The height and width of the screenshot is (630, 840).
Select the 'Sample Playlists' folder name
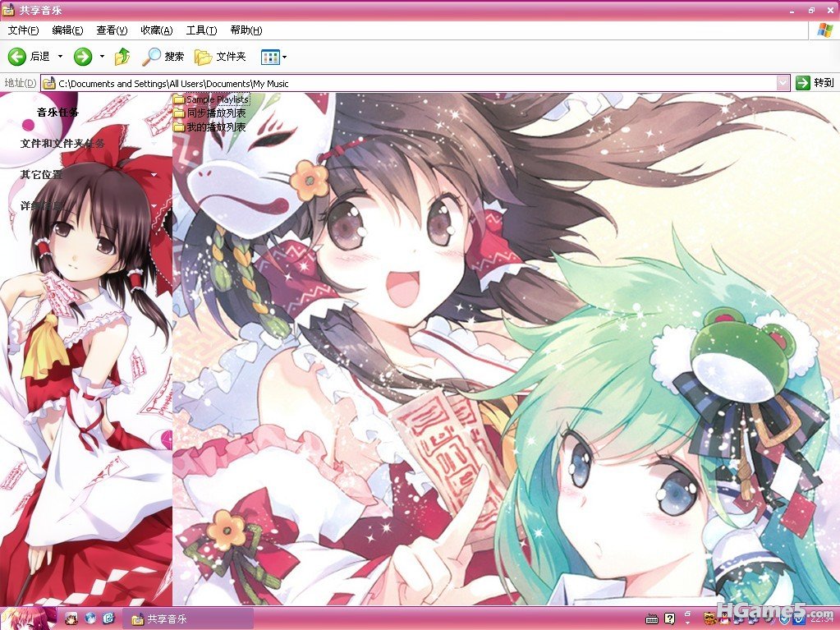[x=218, y=99]
